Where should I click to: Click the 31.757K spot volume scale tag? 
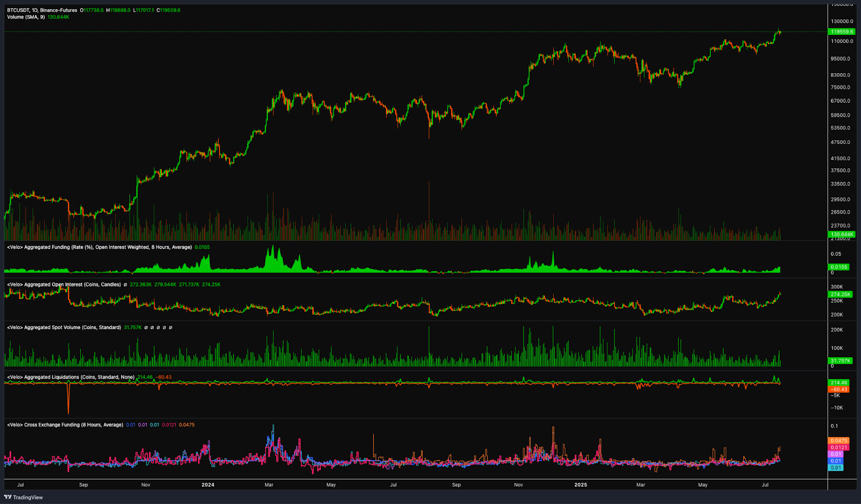coord(840,361)
